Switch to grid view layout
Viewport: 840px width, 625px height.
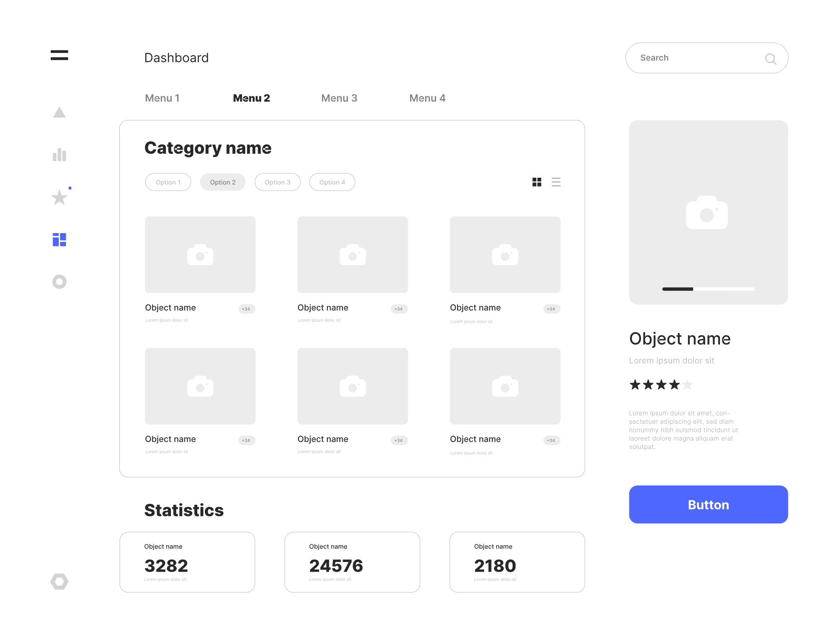(536, 182)
